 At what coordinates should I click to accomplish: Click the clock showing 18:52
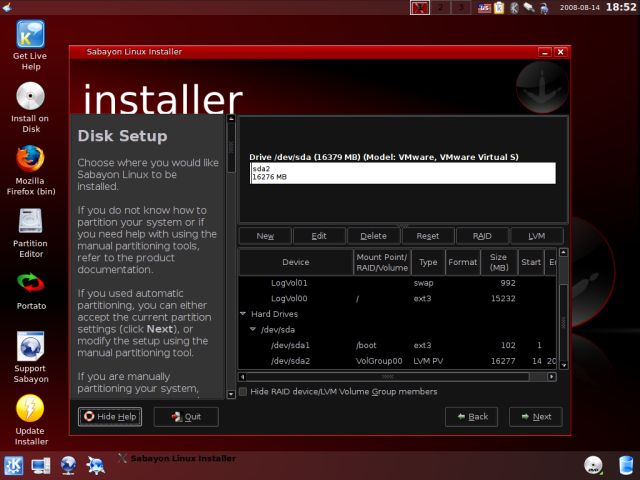coord(621,7)
